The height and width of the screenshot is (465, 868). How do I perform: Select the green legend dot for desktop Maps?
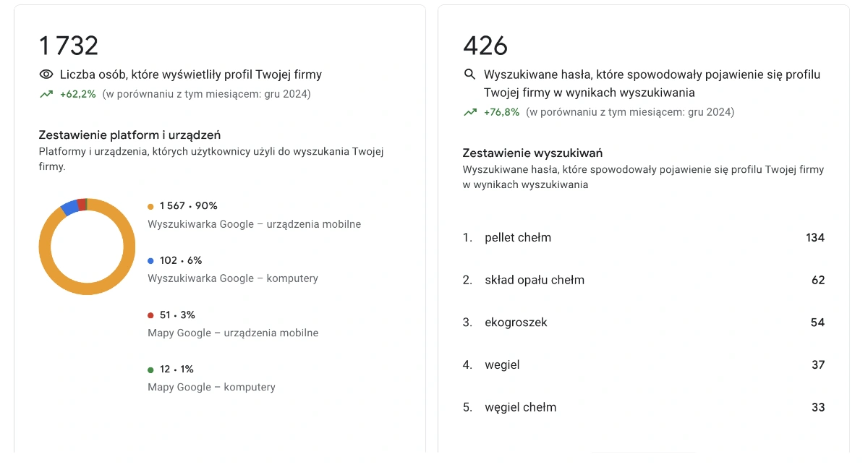coord(152,369)
